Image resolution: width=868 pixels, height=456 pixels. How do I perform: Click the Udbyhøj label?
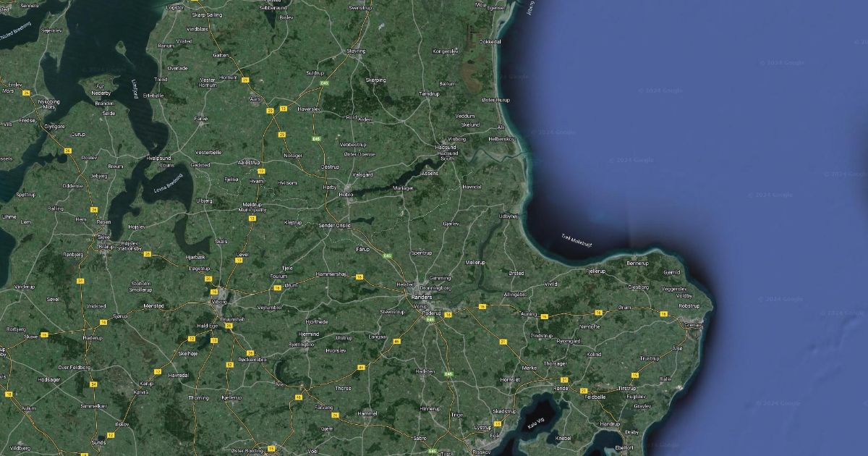pos(509,216)
